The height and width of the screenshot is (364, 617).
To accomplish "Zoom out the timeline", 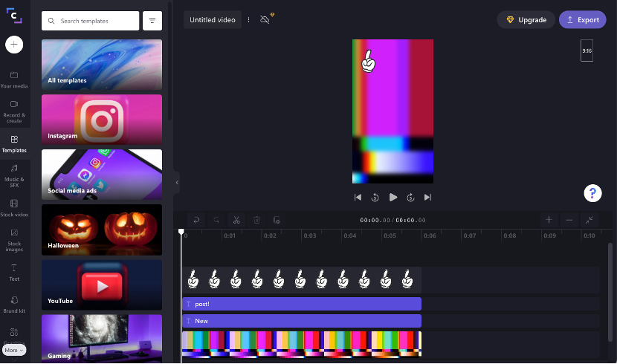I will (x=569, y=220).
